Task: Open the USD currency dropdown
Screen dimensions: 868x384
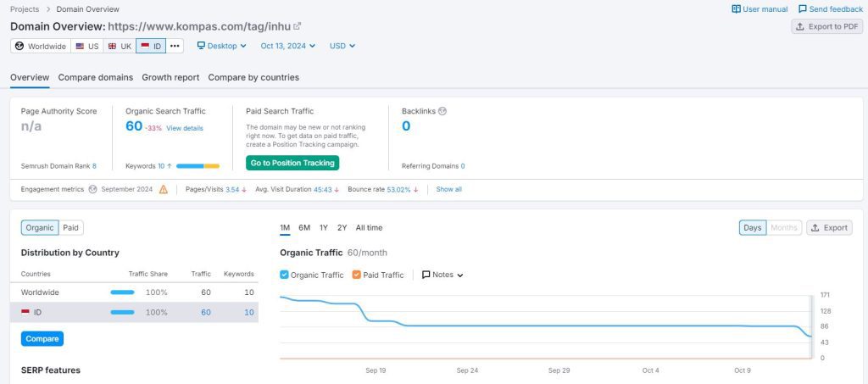Action: 342,46
